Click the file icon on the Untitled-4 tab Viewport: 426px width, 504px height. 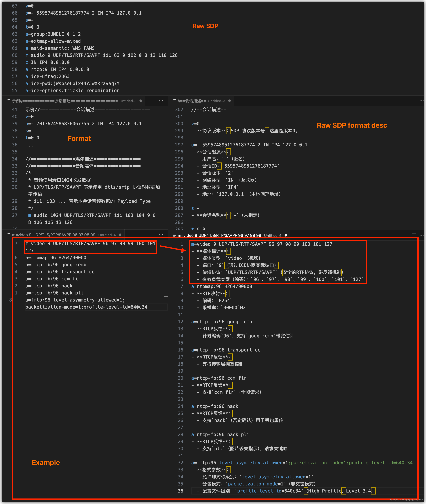9,235
